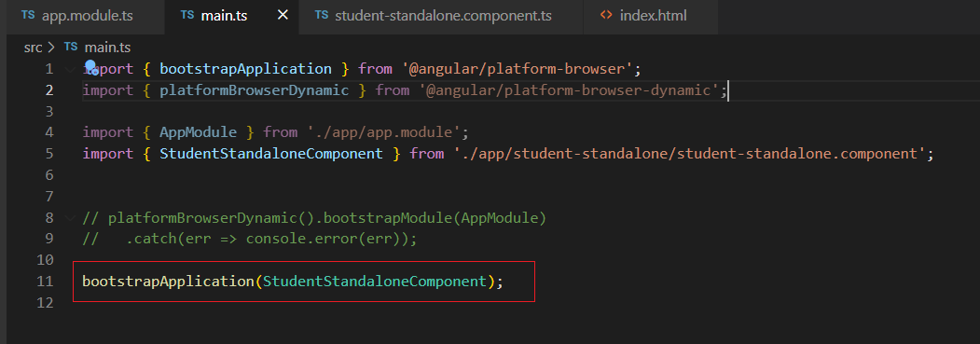980x344 pixels.
Task: Collapse the comment fold arrow at line 8
Action: [69, 218]
